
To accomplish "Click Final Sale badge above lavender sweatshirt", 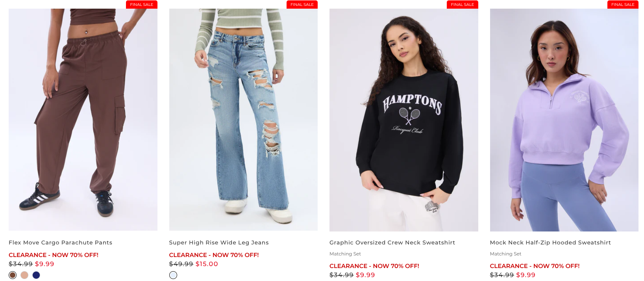I will 623,4.
